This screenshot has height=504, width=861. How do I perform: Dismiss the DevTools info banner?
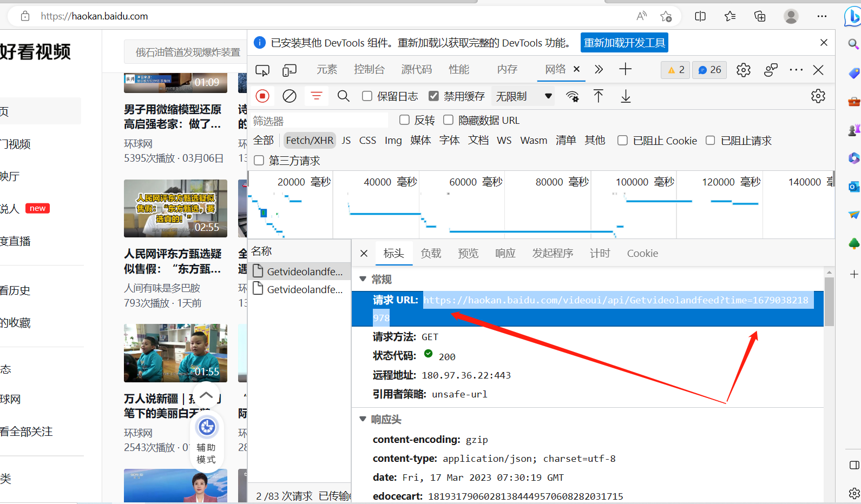pos(824,43)
